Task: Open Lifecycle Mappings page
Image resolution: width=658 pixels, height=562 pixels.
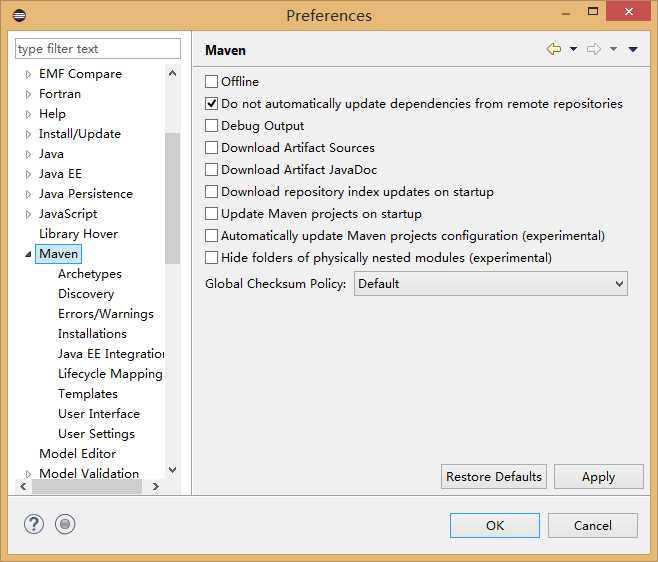Action: pos(110,374)
